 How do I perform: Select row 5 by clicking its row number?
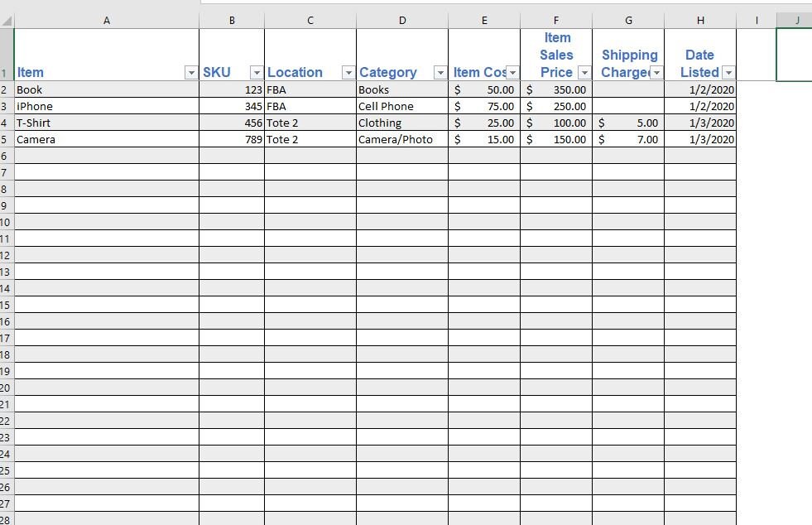(7, 139)
